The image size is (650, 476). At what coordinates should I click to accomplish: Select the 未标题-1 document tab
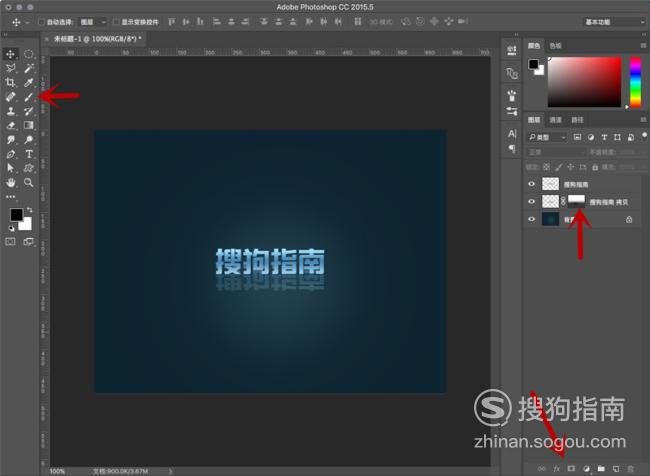pyautogui.click(x=98, y=39)
